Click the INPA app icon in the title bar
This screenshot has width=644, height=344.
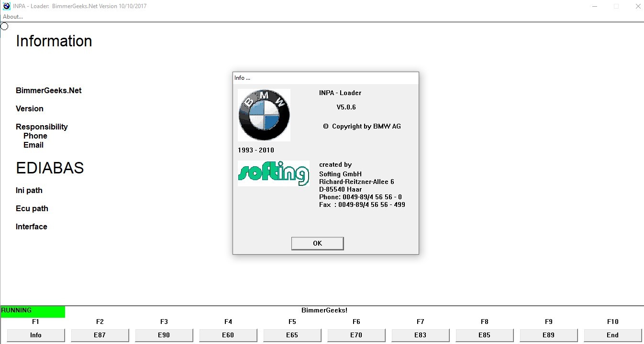tap(7, 6)
